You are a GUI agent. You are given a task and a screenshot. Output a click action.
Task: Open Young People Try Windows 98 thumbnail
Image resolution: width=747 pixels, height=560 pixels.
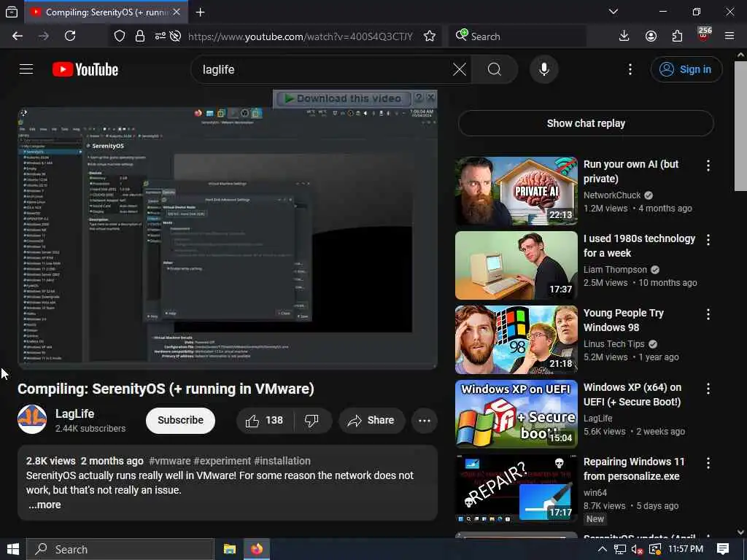pyautogui.click(x=516, y=340)
